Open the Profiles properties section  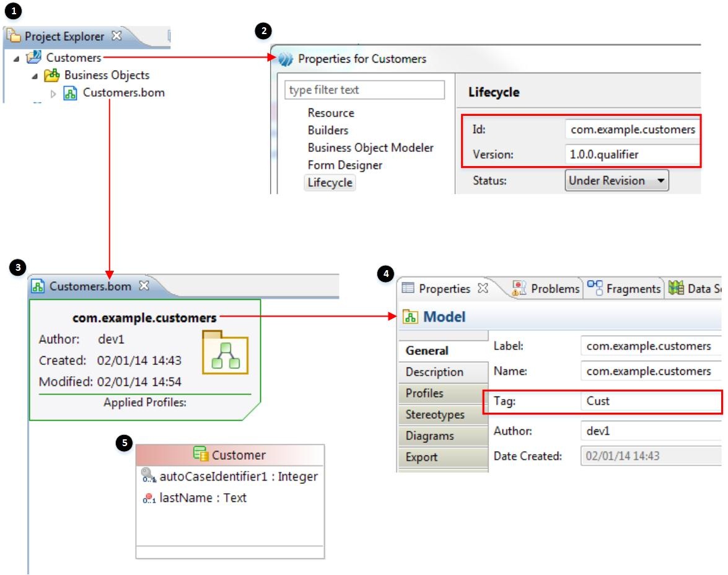click(444, 393)
